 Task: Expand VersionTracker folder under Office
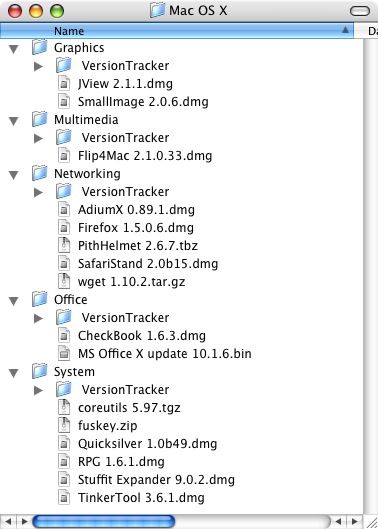pyautogui.click(x=38, y=318)
